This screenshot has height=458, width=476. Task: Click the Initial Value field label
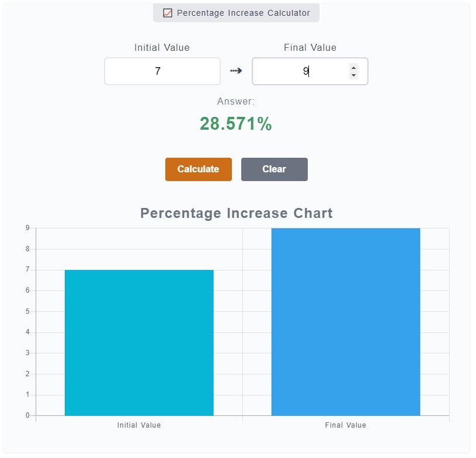pyautogui.click(x=162, y=47)
